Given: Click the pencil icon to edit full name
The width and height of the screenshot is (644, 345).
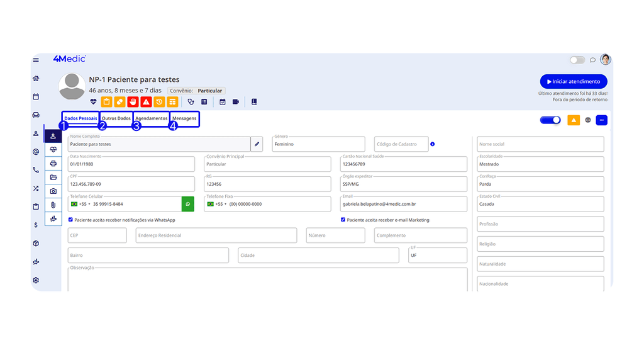Looking at the screenshot, I should 257,144.
